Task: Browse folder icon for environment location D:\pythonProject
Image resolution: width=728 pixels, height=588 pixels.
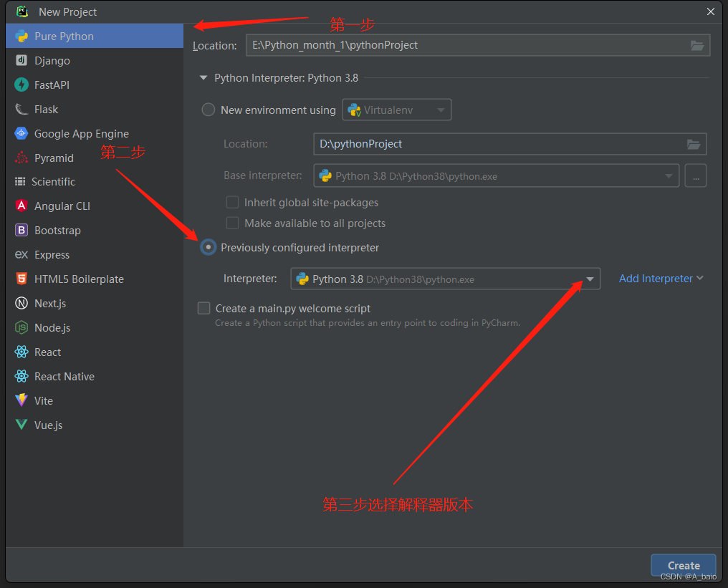Action: point(694,145)
